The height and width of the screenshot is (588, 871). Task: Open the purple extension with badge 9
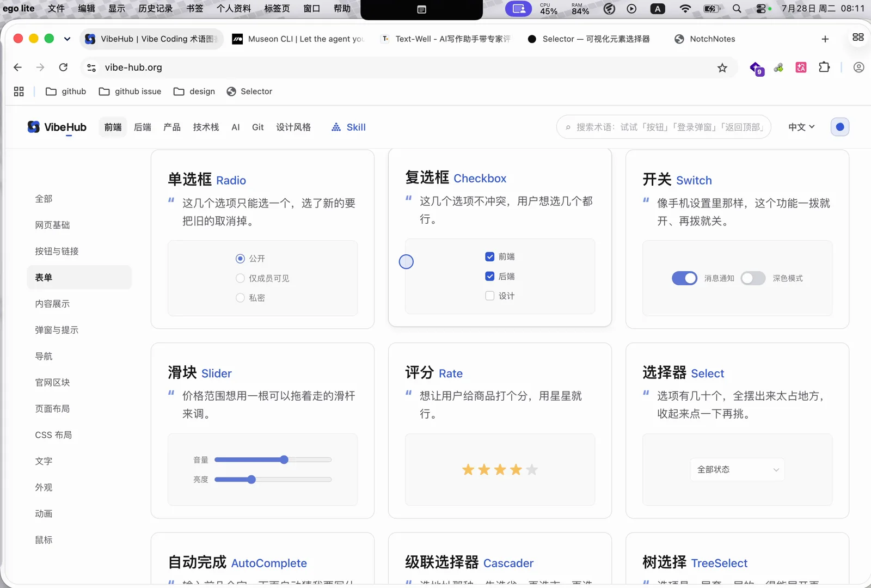coord(756,68)
